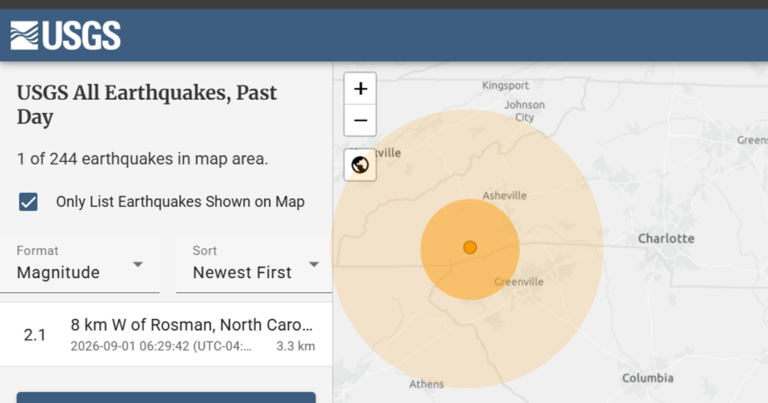Click the orange earthquake epicenter marker
The image size is (768, 403).
(470, 247)
